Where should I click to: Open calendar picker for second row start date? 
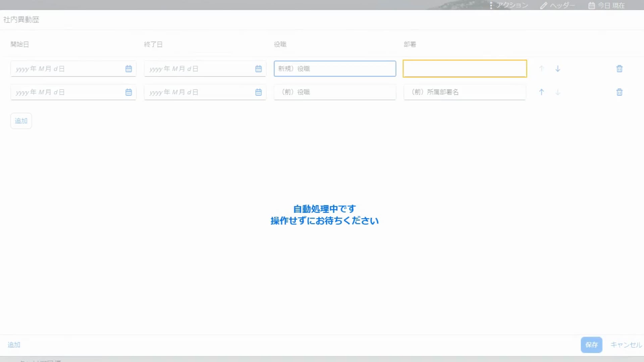coord(128,92)
